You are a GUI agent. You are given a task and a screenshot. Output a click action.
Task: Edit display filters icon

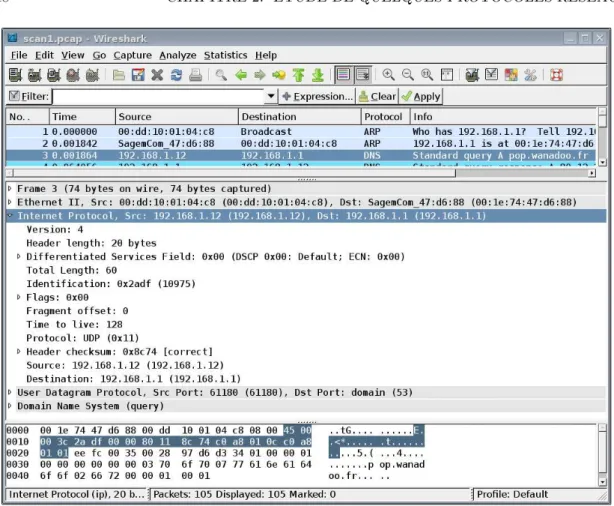pyautogui.click(x=491, y=75)
